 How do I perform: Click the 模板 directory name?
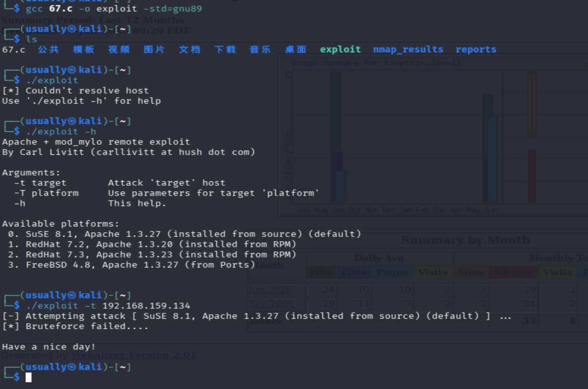(x=84, y=50)
